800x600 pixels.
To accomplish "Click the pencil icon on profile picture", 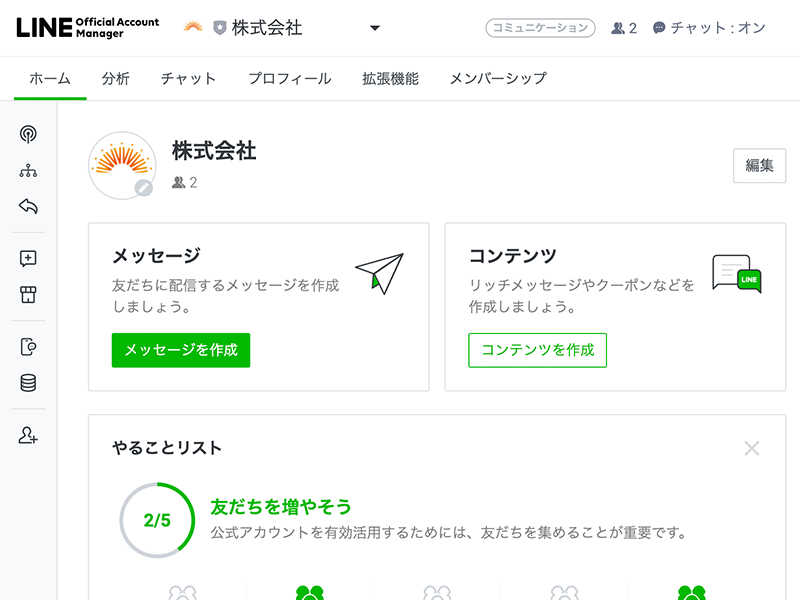I will 144,188.
